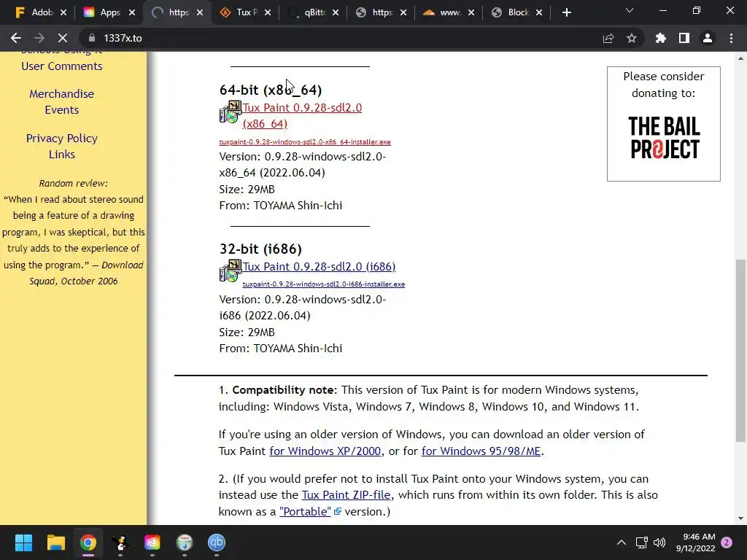This screenshot has width=747, height=560.
Task: Click the page vertical scrollbar thumb
Action: coord(740,351)
